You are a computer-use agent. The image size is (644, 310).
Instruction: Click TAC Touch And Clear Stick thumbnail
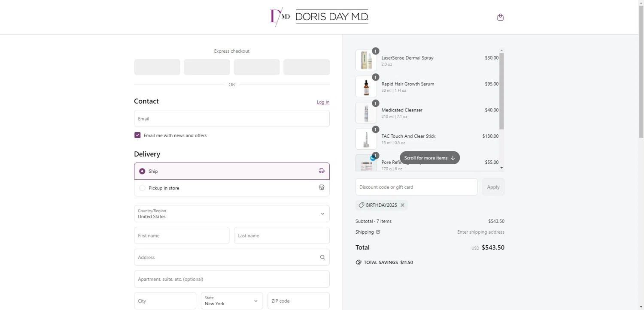tap(366, 139)
